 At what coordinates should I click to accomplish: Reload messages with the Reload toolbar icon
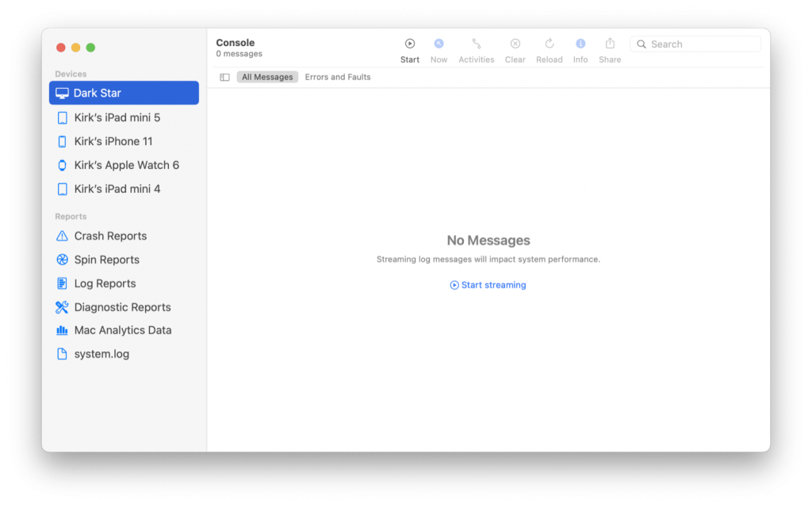549,44
